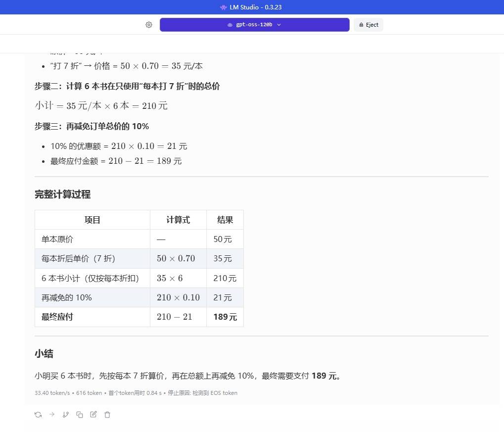The width and height of the screenshot is (504, 432).
Task: Click the LM Studio logo in title bar
Action: (224, 7)
